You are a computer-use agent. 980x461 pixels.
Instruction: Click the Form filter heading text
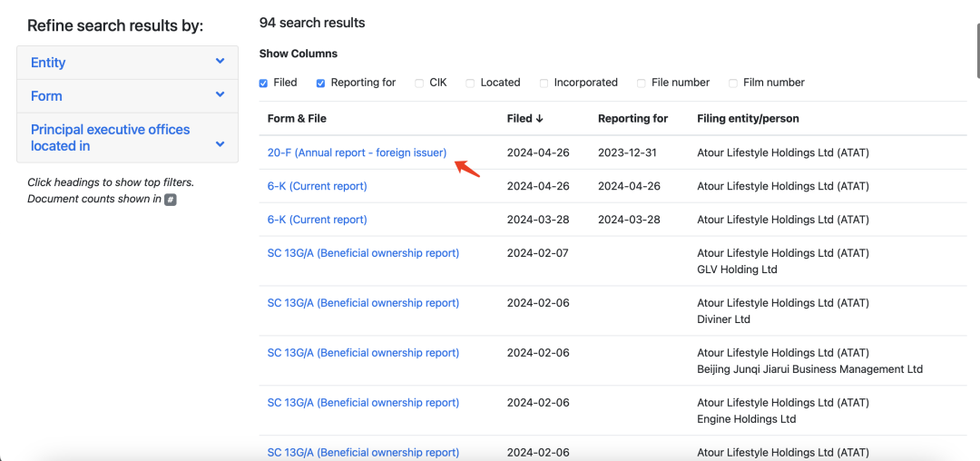click(46, 96)
